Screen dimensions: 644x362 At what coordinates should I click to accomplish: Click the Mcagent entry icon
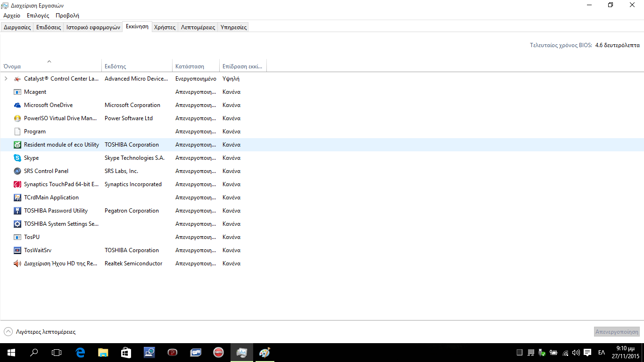pyautogui.click(x=17, y=92)
